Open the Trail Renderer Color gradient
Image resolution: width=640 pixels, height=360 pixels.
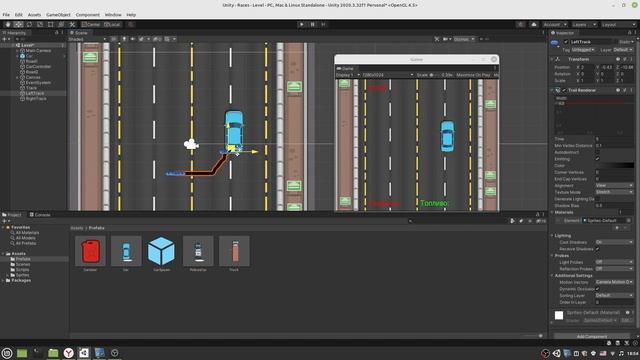(x=614, y=165)
